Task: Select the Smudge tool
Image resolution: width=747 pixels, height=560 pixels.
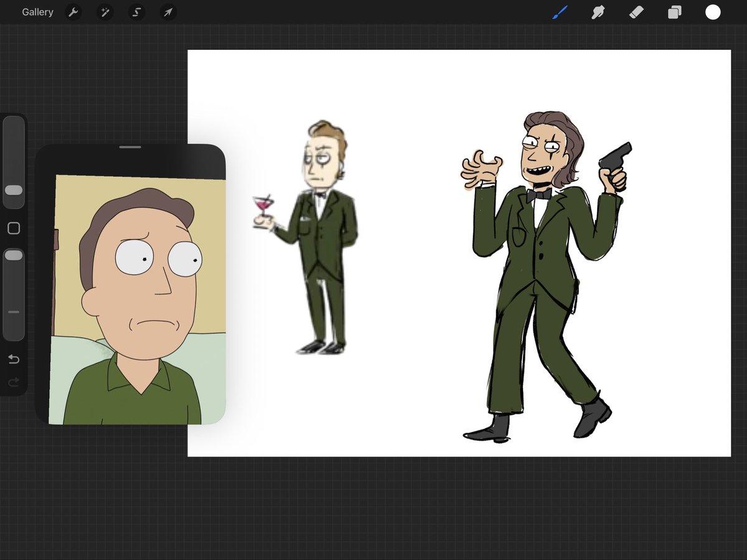Action: coord(598,12)
